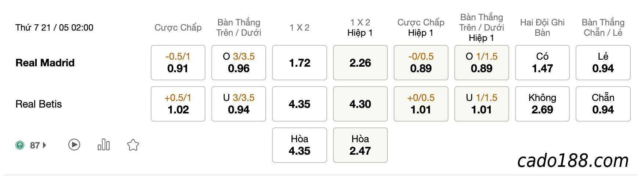Click the green up-arrow markets icon

pyautogui.click(x=20, y=145)
